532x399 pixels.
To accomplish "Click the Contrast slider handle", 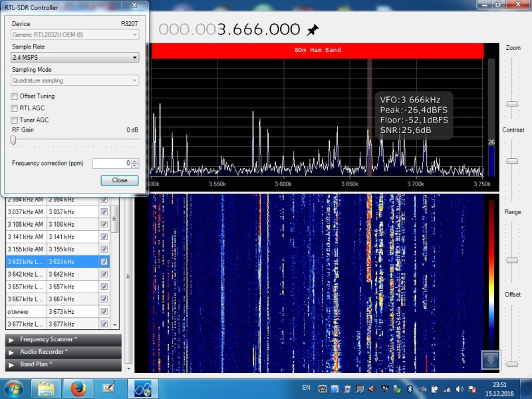I will click(511, 161).
